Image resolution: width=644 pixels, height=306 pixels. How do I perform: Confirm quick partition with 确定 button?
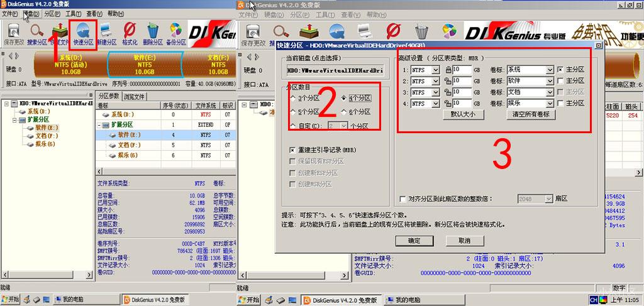(x=414, y=241)
